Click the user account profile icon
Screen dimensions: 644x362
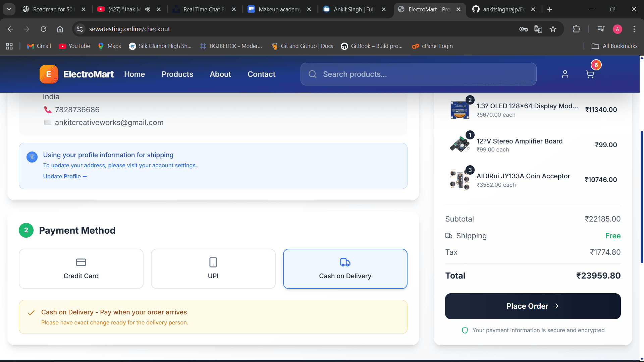565,74
